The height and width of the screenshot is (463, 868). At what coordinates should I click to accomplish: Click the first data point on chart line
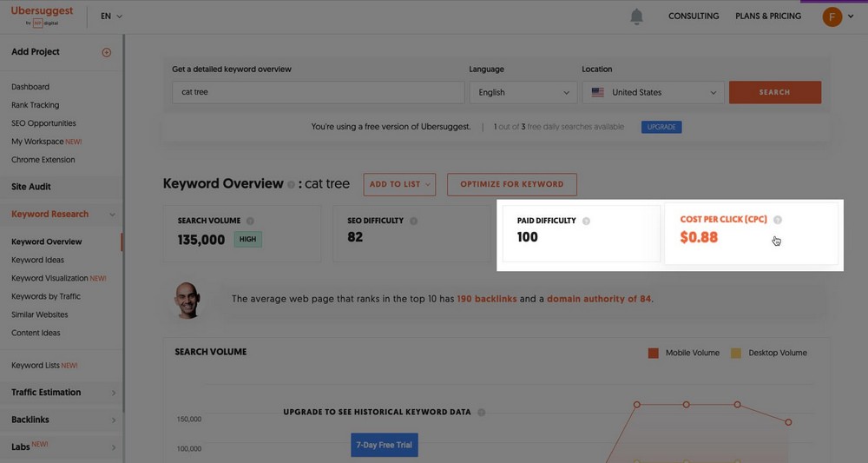(x=636, y=405)
